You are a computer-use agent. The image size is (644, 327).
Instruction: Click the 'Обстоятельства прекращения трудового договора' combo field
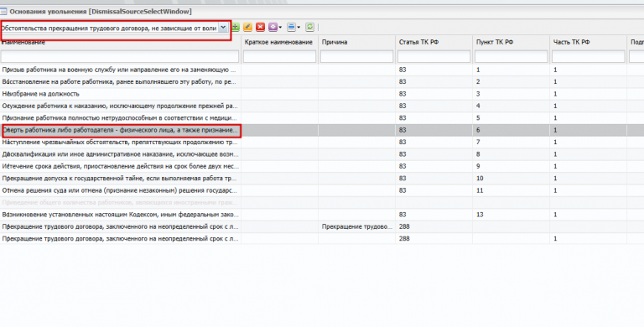coord(109,28)
